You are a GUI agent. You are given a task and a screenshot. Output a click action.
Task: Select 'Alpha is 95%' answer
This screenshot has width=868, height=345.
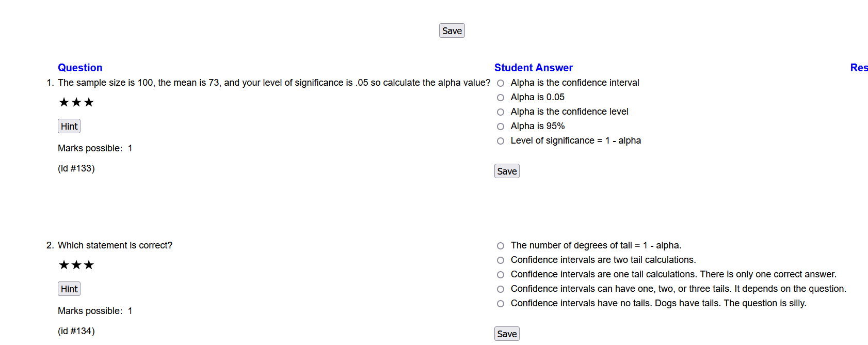coord(500,126)
